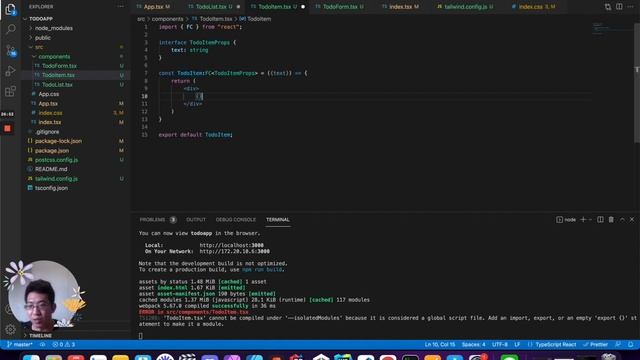Switch to index.tsx tab
This screenshot has width=640, height=360.
400,7
